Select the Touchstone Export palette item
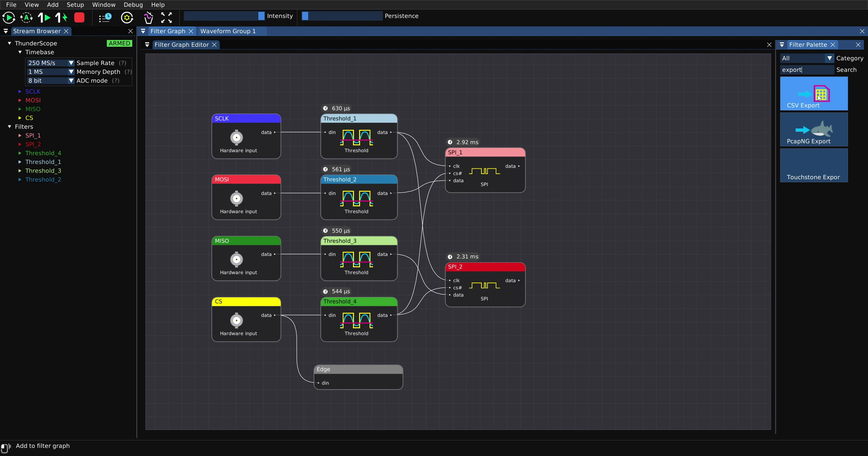Image resolution: width=868 pixels, height=456 pixels. tap(814, 165)
